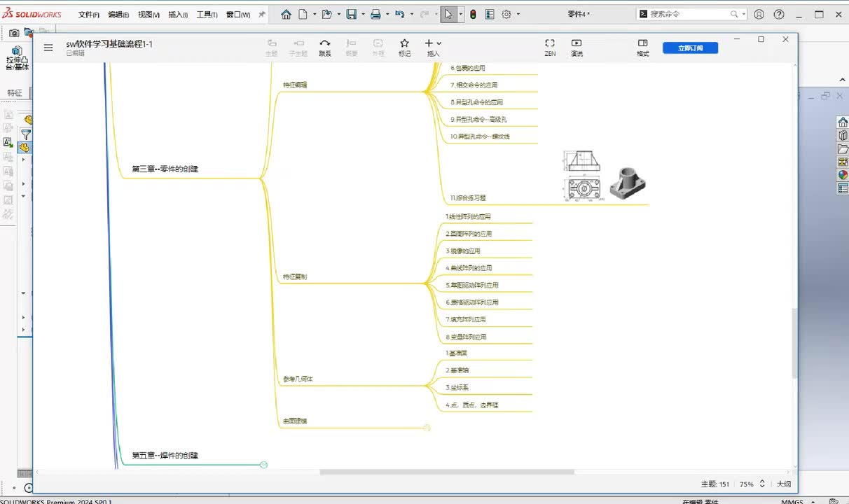Click the 联系 relationship tool
The width and height of the screenshot is (849, 504).
click(325, 47)
